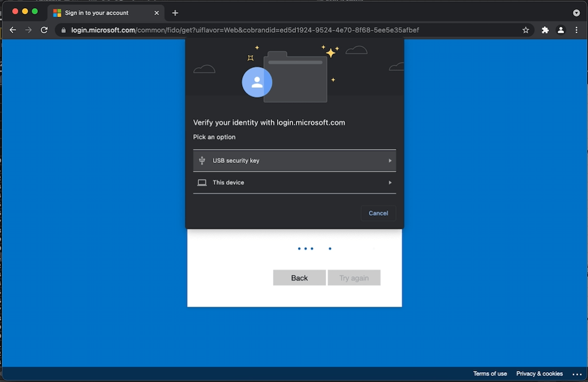Image resolution: width=588 pixels, height=382 pixels.
Task: Click the browser forward arrow
Action: (28, 30)
